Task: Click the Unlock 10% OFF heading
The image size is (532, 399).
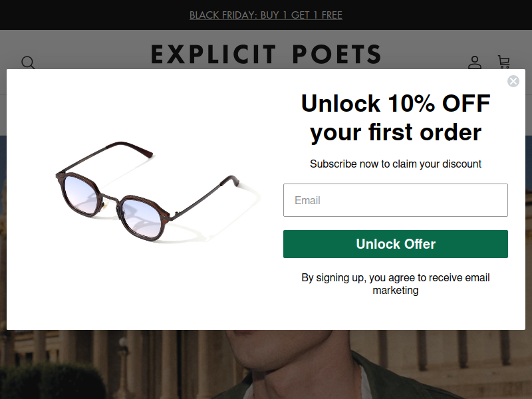Action: coord(396,118)
